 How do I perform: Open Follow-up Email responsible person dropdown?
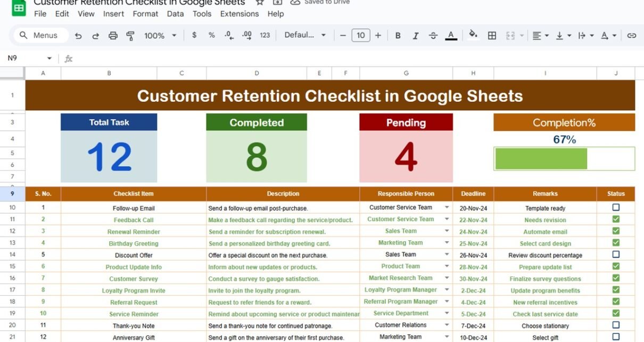(447, 208)
